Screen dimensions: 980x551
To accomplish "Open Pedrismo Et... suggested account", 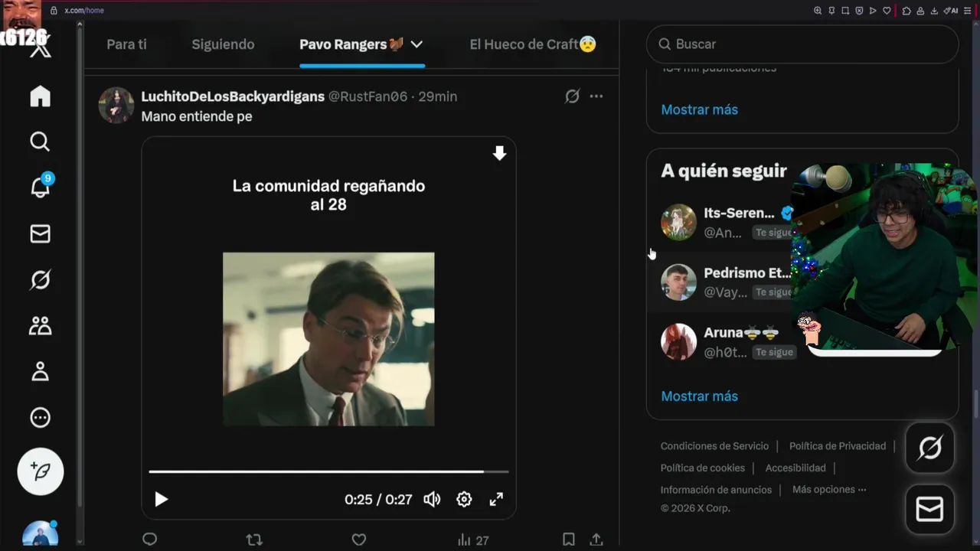I will pyautogui.click(x=747, y=273).
